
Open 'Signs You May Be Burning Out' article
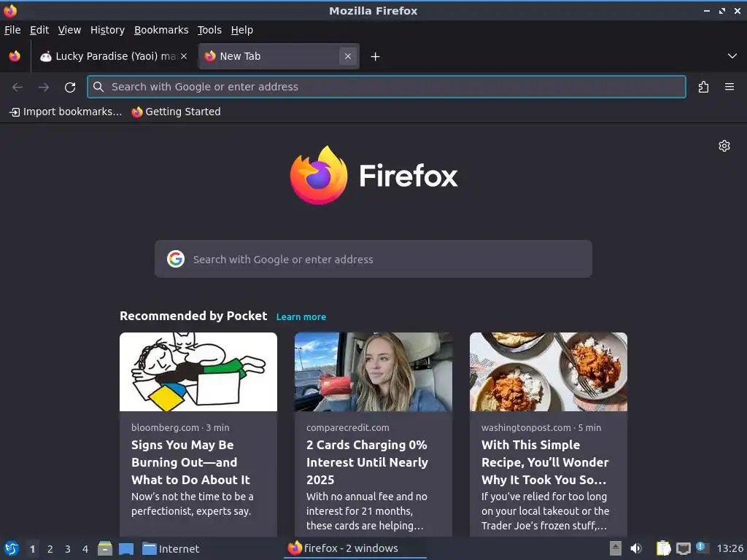point(190,462)
